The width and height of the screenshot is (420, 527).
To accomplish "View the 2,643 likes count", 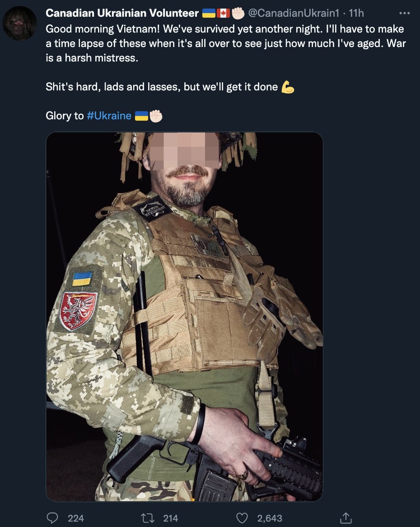I will (270, 518).
